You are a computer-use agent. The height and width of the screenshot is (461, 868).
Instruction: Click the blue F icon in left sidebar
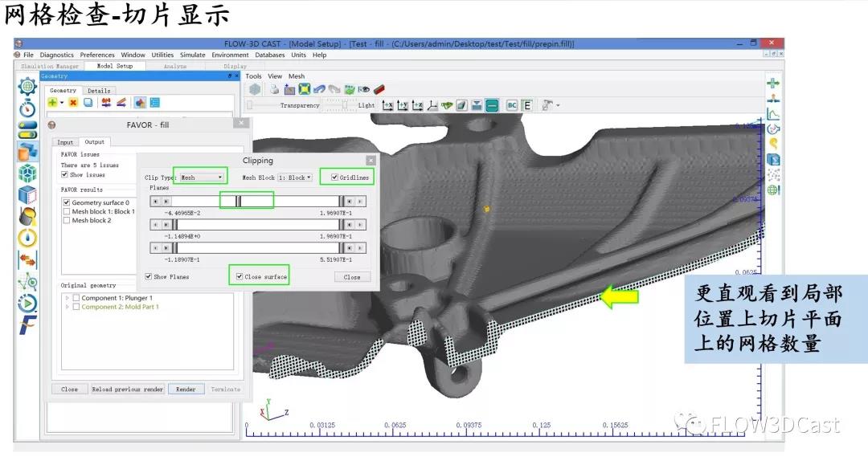coord(28,325)
